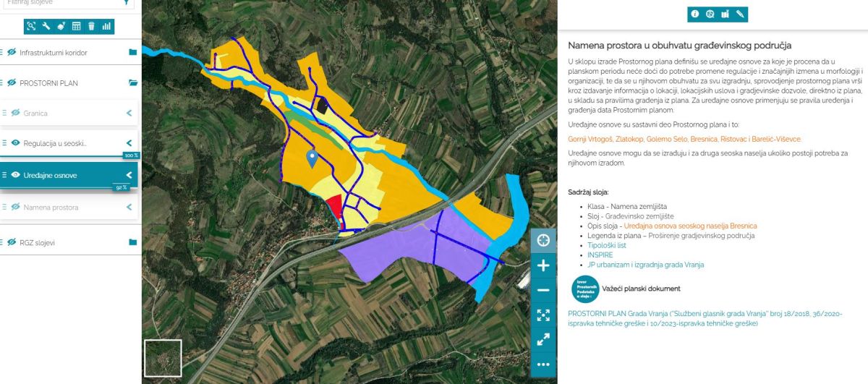
Task: Click the info icon in right panel toolbar
Action: coord(695,14)
